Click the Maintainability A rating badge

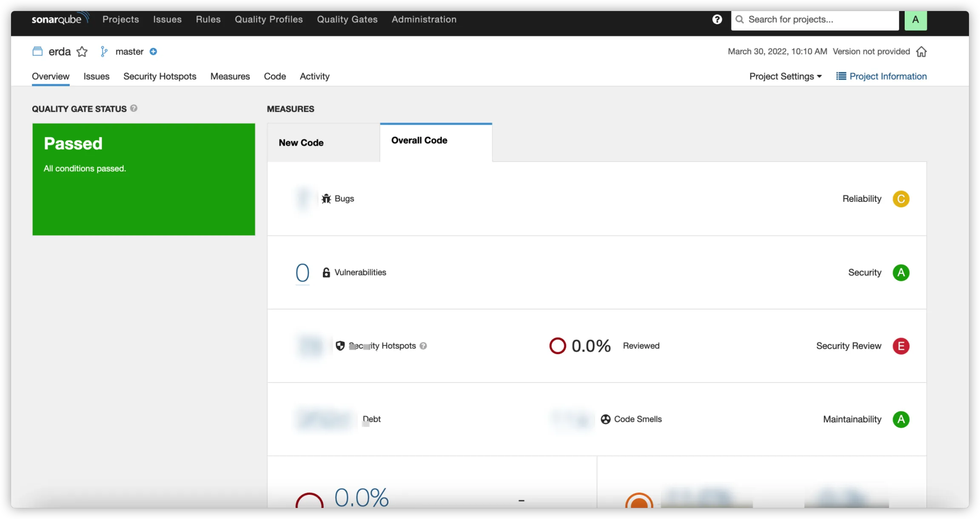click(901, 420)
